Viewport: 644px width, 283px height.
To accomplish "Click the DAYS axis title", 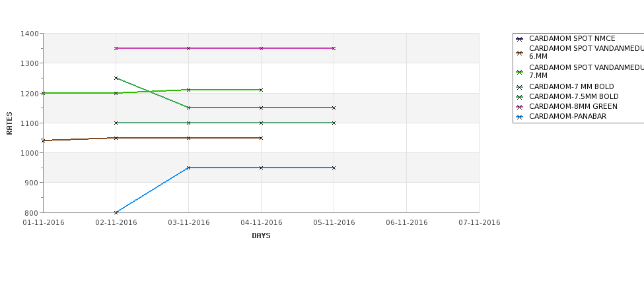I will (261, 236).
